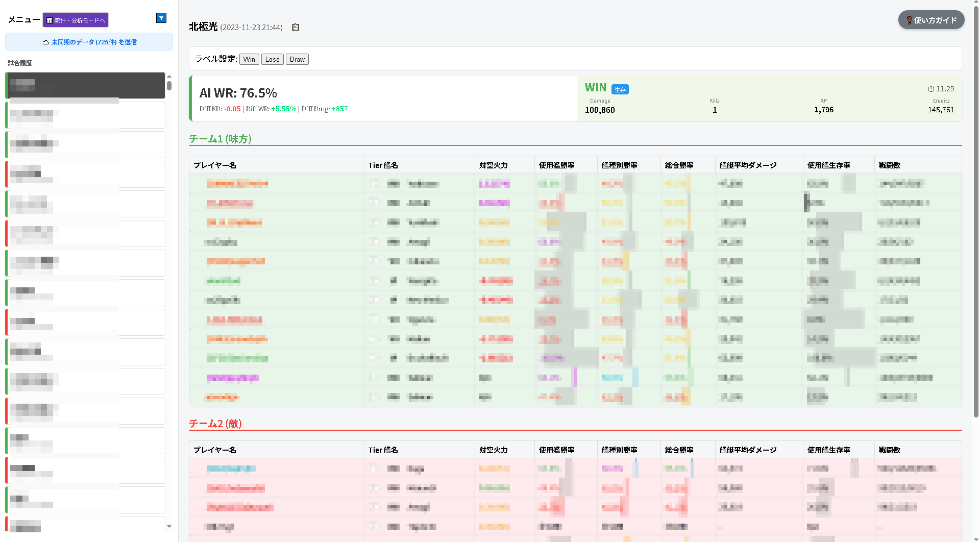
Task: Click the cloud sync 未同期のデータ button
Action: [x=89, y=42]
